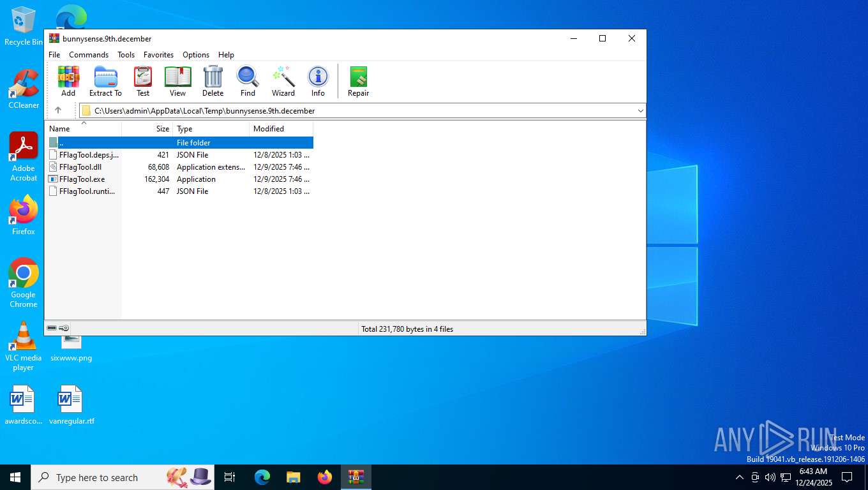Show archive Info

[318, 82]
